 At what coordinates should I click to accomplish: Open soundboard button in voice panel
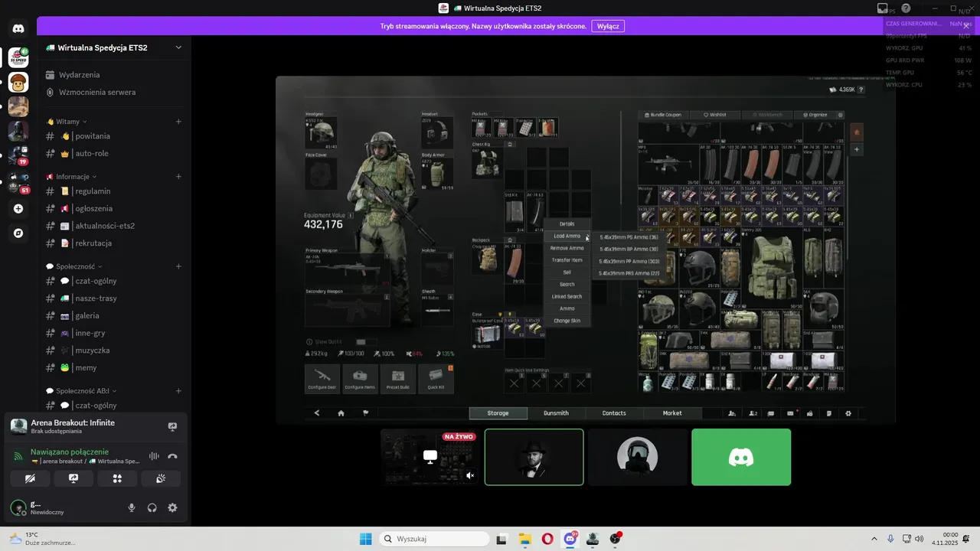(161, 478)
